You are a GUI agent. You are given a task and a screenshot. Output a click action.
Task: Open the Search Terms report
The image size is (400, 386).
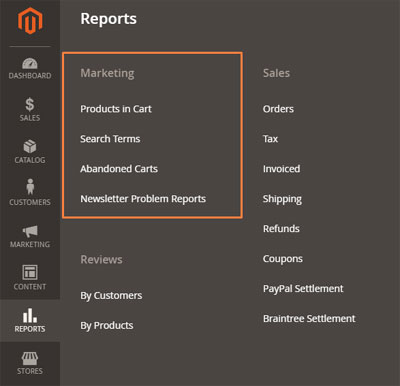110,139
